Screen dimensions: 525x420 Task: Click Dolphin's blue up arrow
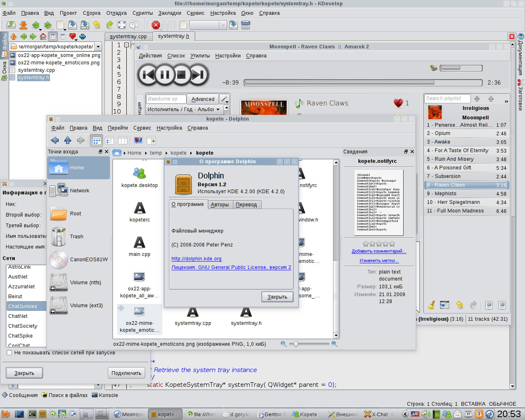click(68, 140)
